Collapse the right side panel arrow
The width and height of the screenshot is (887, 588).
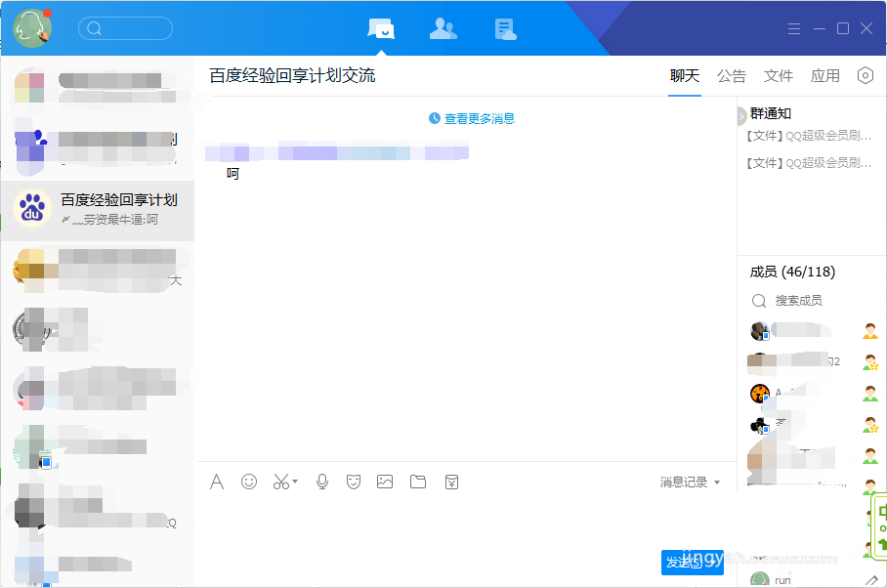point(741,116)
